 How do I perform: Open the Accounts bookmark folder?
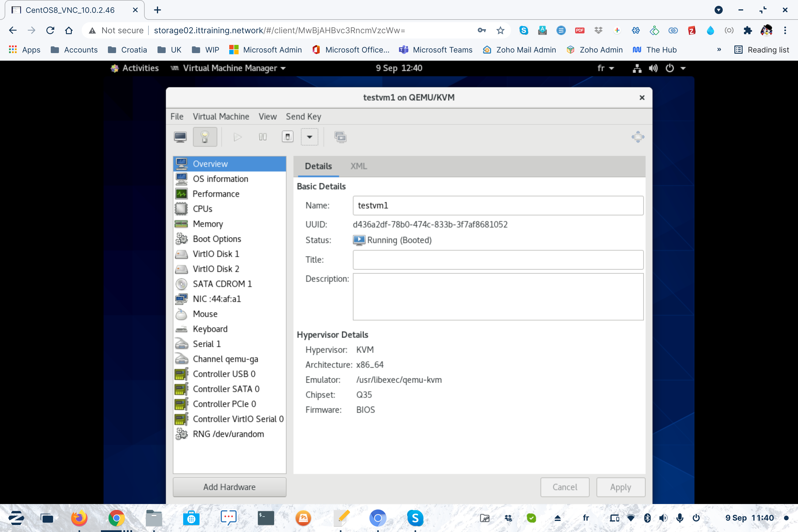(74, 50)
